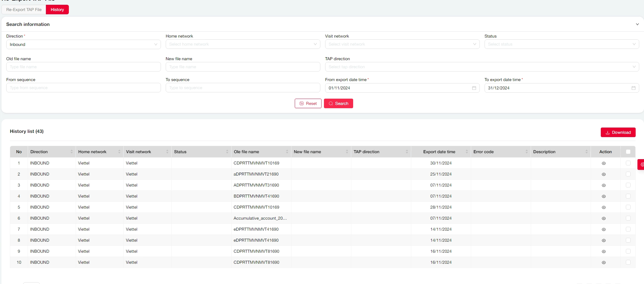Toggle select-all checkbox in table header
The width and height of the screenshot is (644, 284).
(x=628, y=152)
